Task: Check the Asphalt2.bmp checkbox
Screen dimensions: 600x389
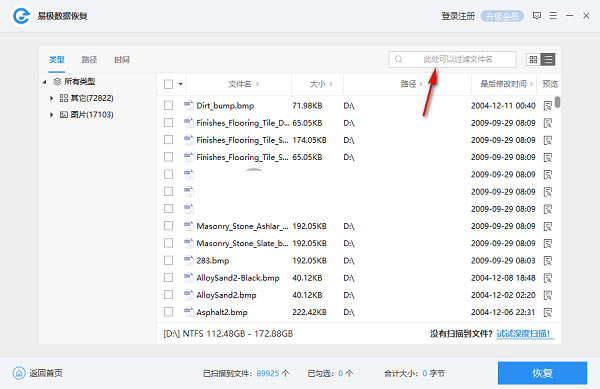Action: (168, 312)
